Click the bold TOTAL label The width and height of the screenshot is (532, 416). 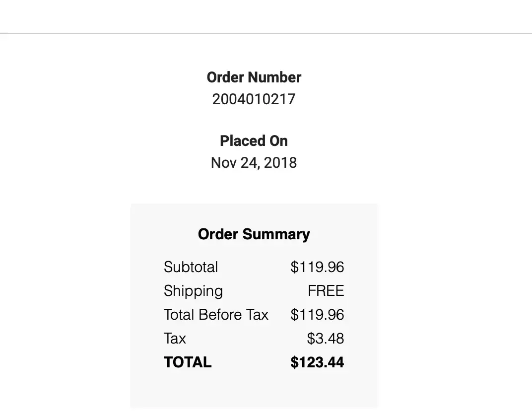[188, 362]
